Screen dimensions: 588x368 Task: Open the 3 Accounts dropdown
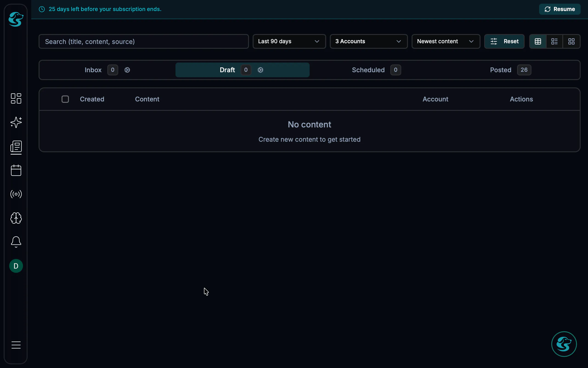click(x=369, y=41)
